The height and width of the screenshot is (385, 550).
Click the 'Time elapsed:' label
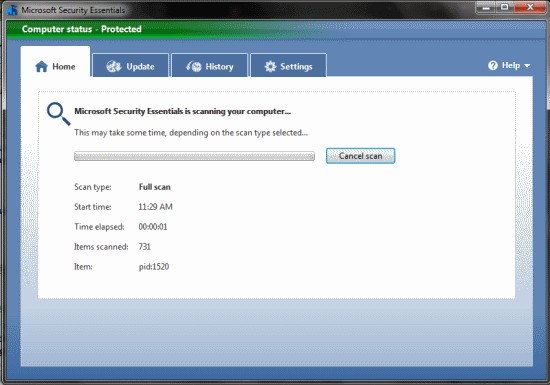pos(99,227)
